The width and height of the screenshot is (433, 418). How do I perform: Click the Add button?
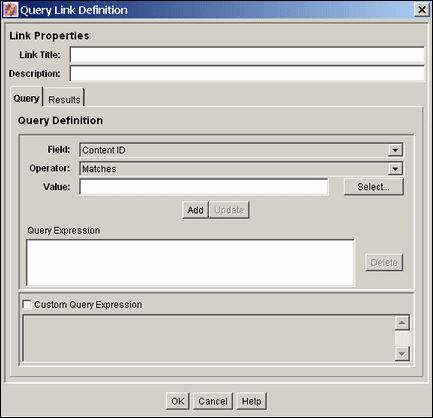coord(195,210)
